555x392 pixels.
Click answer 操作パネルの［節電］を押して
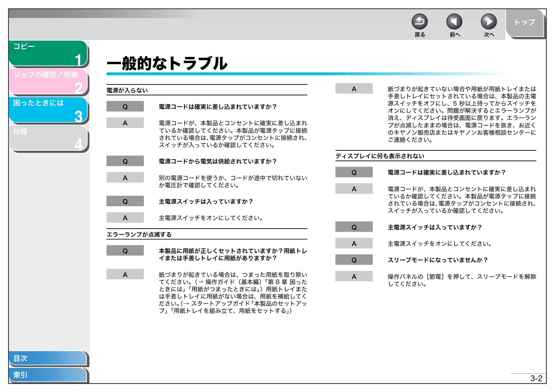coord(462,280)
